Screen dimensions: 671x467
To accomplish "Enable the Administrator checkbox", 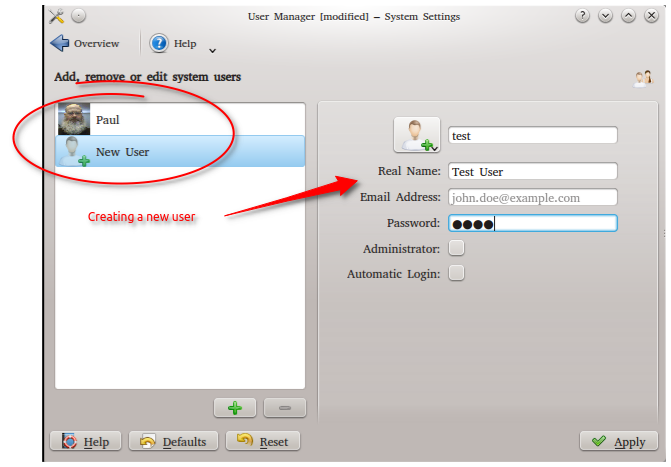I will coord(456,248).
